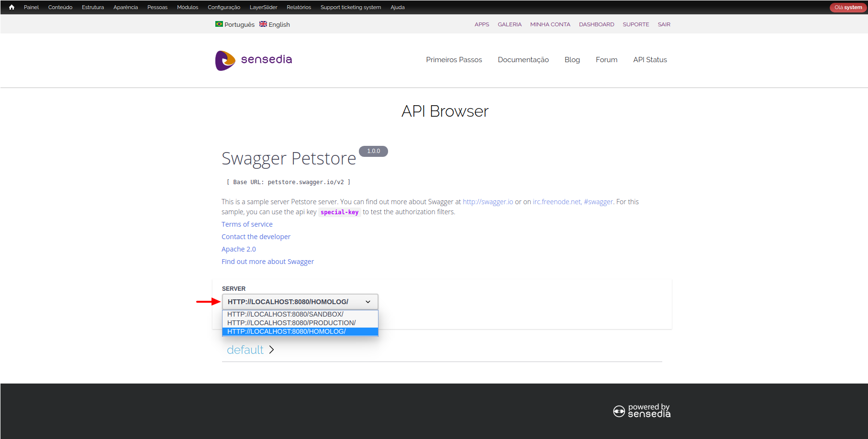Screen dimensions: 868x439
Task: Click the home icon in the admin toolbar
Action: pos(11,7)
